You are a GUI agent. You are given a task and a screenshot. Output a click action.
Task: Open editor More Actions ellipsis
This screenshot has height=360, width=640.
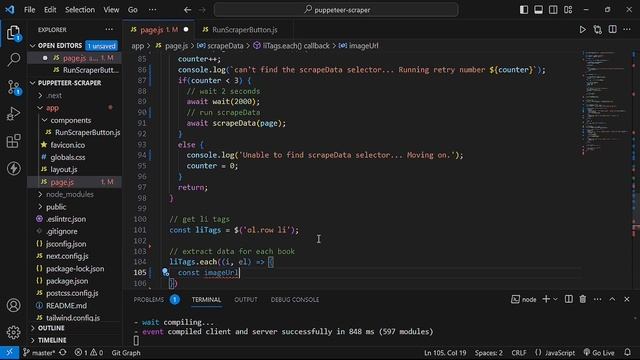click(x=627, y=29)
